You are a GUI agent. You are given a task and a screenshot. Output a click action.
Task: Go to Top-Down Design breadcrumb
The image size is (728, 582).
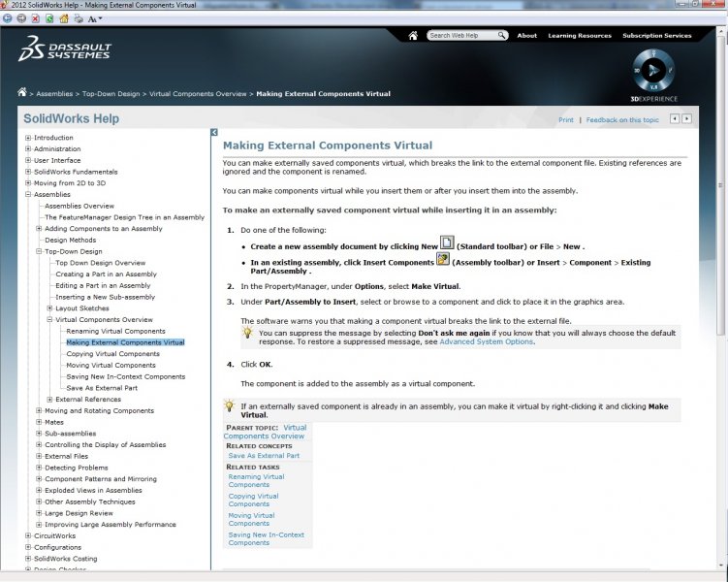(111, 94)
